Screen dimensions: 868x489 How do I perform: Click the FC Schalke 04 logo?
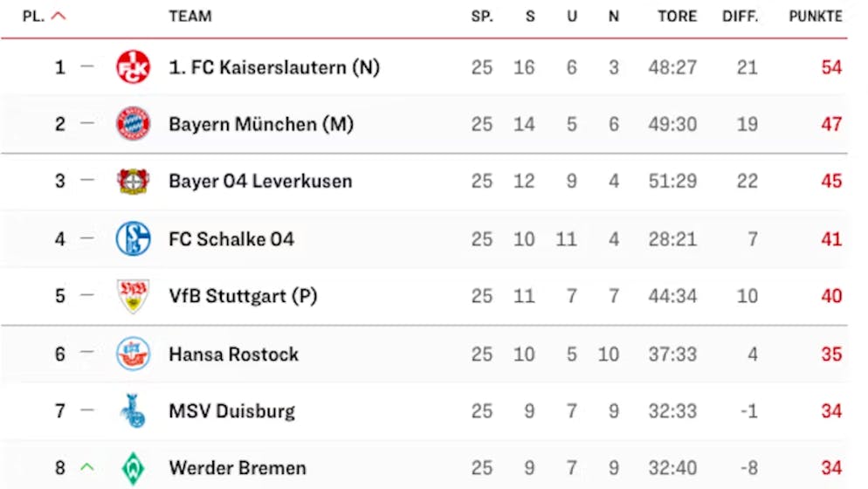coord(134,238)
